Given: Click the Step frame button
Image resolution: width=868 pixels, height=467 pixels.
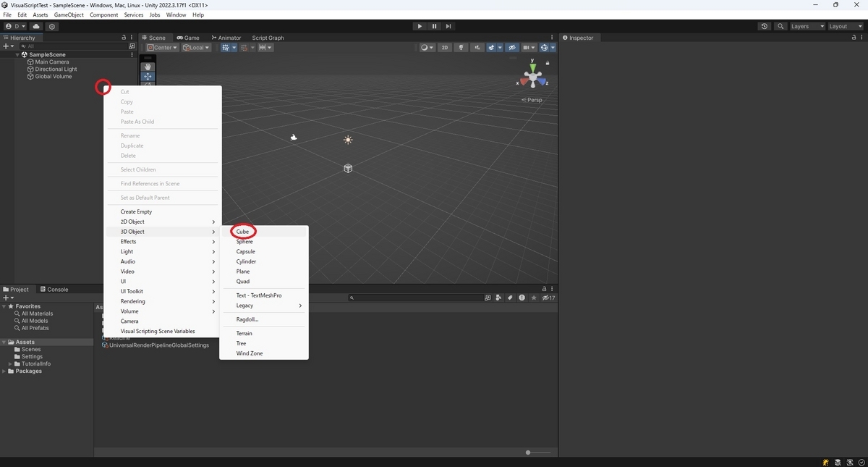Looking at the screenshot, I should 448,26.
